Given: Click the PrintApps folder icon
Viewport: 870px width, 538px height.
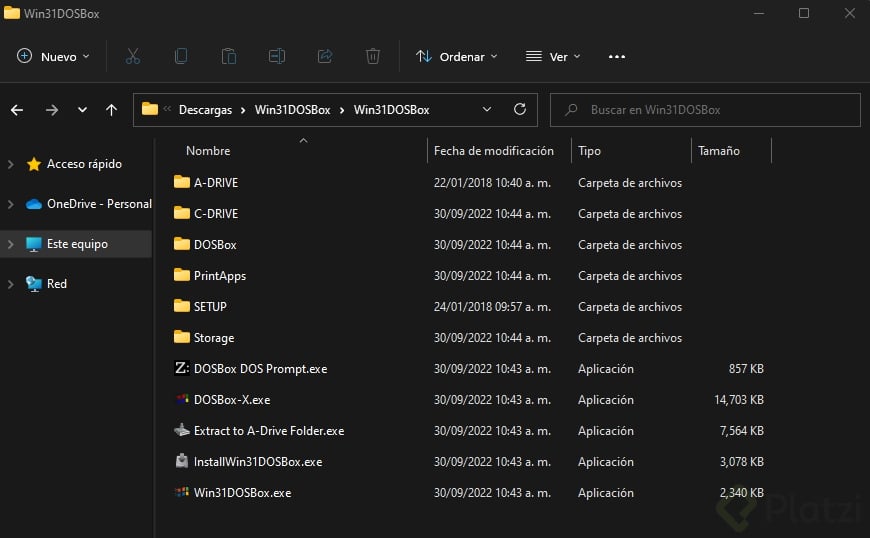Looking at the screenshot, I should point(181,275).
